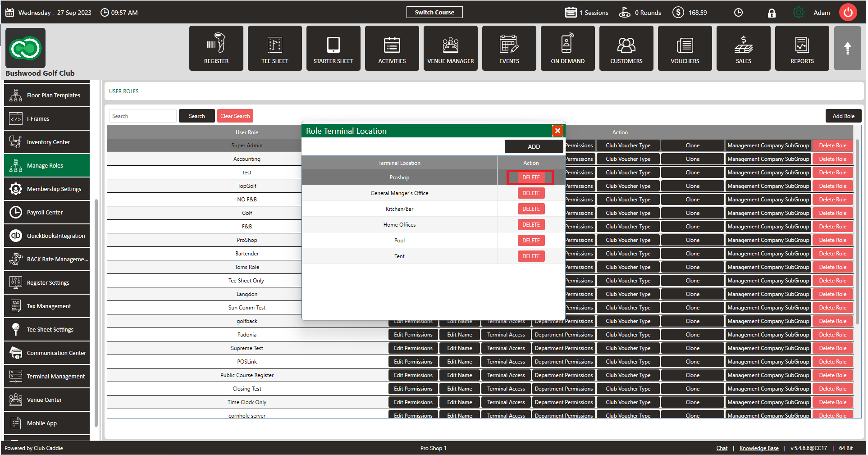Open Register Settings in sidebar
The image size is (868, 455).
[x=47, y=282]
